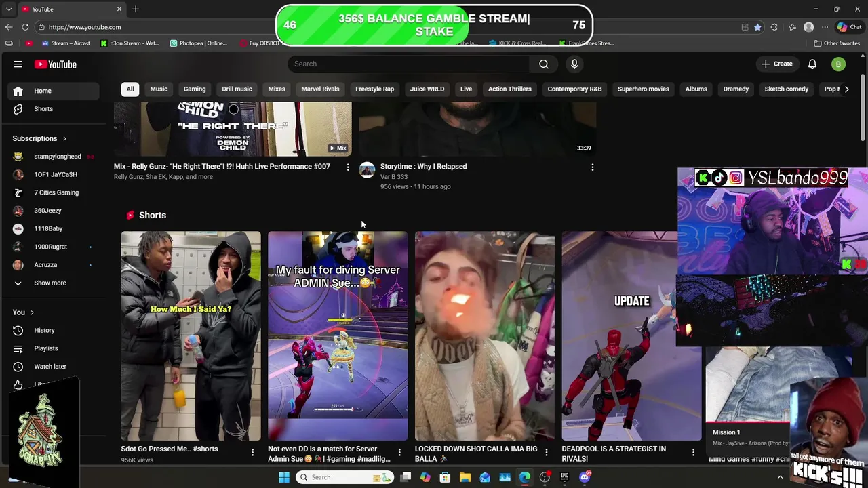The width and height of the screenshot is (868, 488).
Task: Open Stream – Aircast bookmark
Action: (x=66, y=43)
